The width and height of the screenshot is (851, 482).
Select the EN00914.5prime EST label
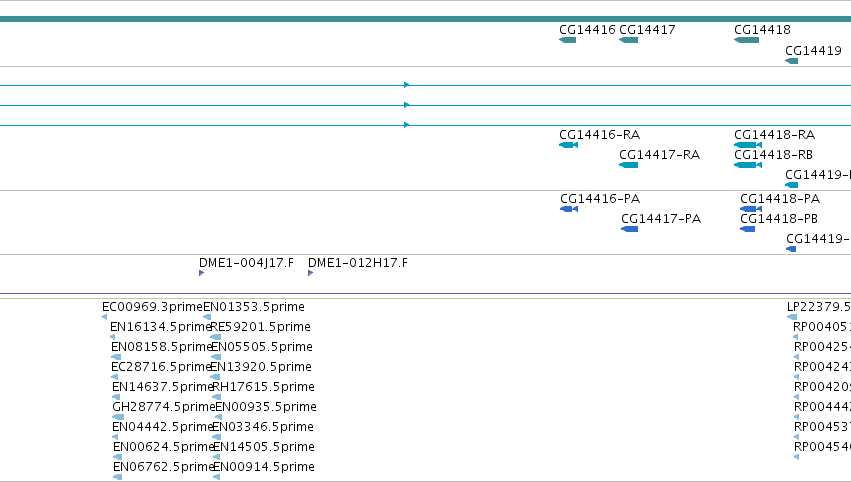tap(264, 467)
